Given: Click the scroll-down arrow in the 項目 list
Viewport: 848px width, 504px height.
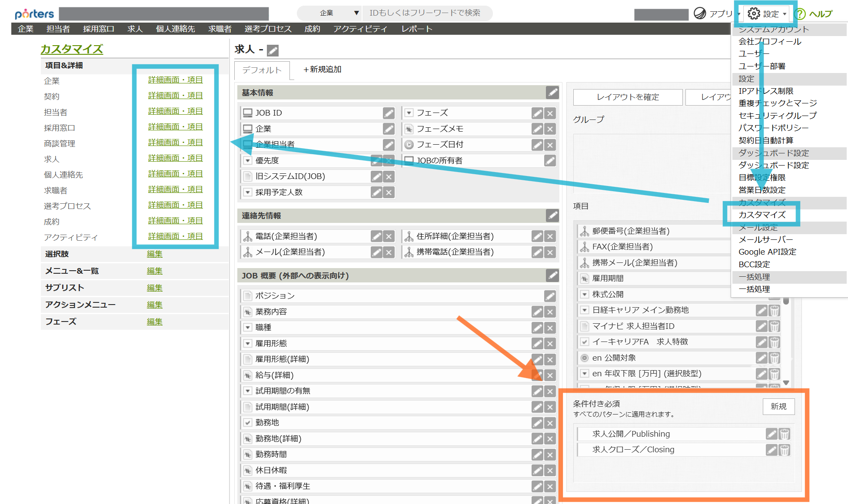Looking at the screenshot, I should click(786, 383).
